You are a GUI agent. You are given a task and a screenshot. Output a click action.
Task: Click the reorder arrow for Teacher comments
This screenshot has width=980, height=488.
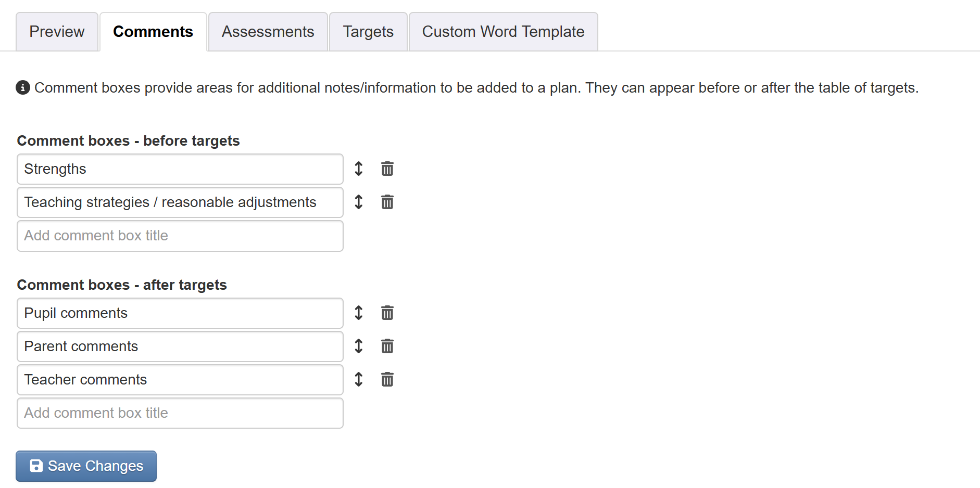tap(358, 379)
